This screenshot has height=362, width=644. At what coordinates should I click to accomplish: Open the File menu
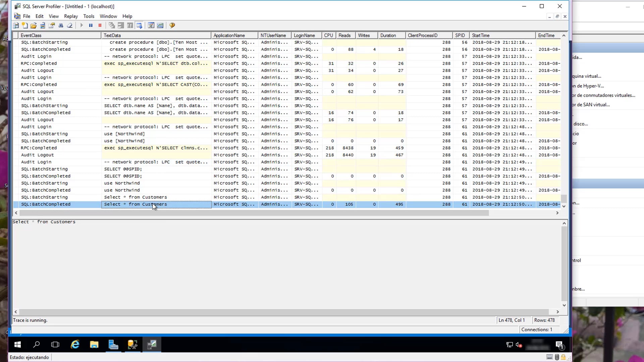coord(26,16)
